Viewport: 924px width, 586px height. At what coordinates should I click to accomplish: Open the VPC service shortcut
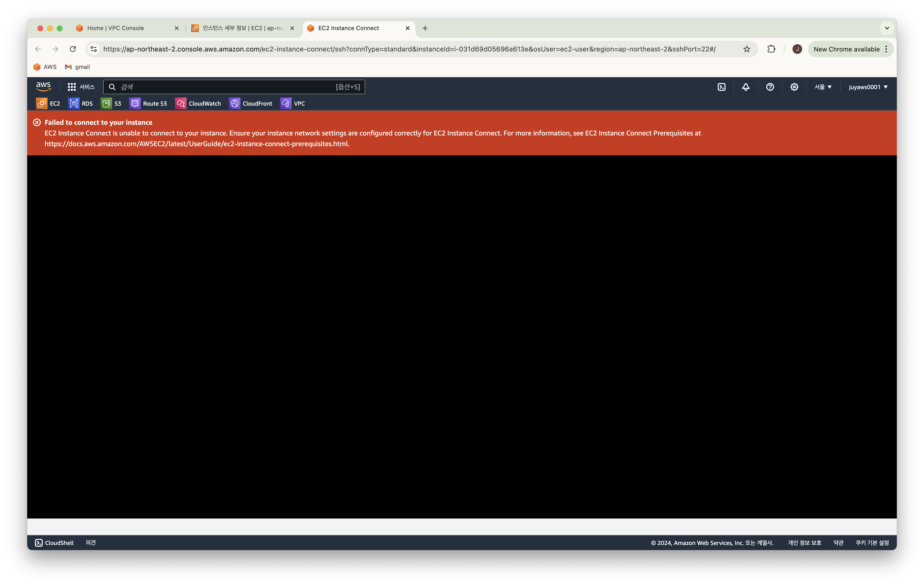293,103
